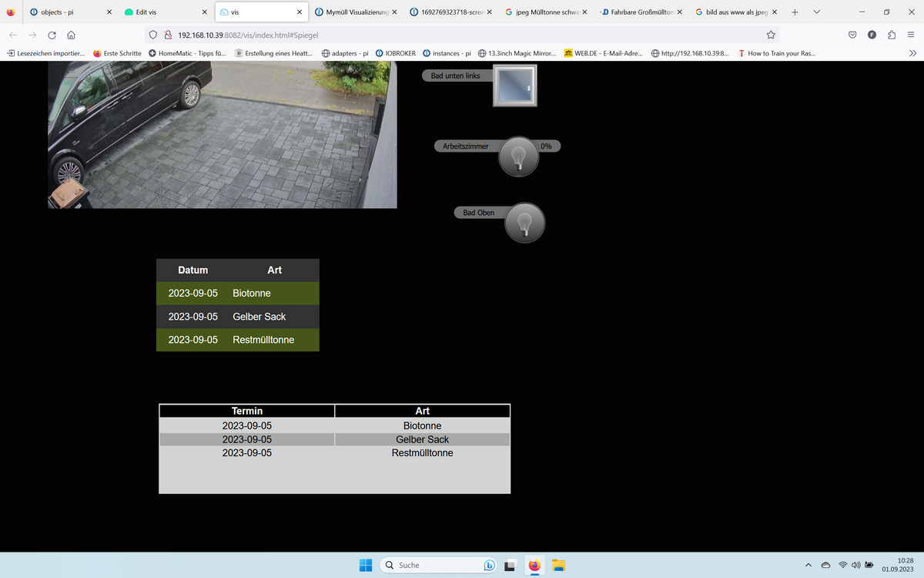Close the vis tab

299,12
